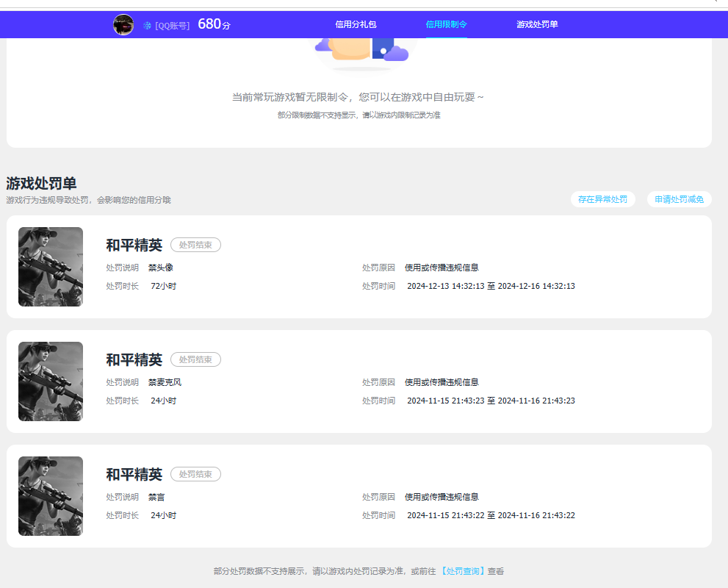Open the 信用分礼包 tab
Image resolution: width=728 pixels, height=588 pixels.
click(x=356, y=24)
